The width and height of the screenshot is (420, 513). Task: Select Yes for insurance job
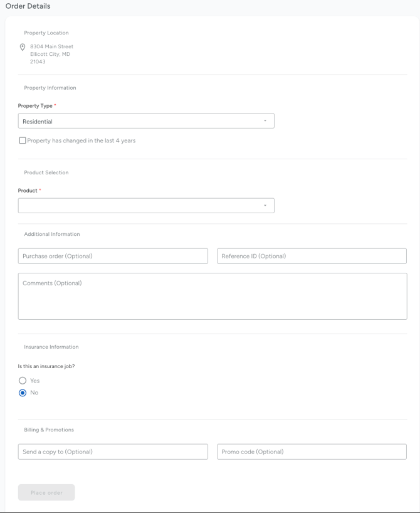(23, 381)
